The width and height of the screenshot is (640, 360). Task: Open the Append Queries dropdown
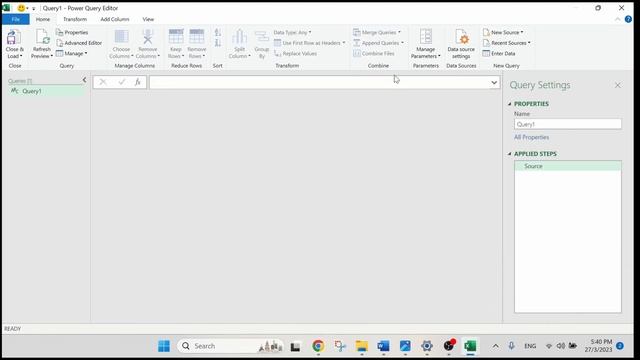point(378,43)
